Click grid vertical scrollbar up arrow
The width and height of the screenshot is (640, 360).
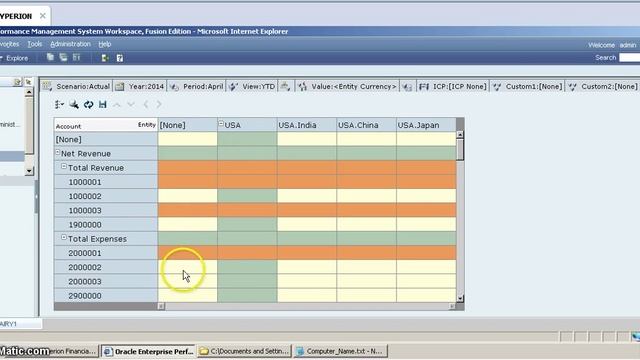pyautogui.click(x=460, y=134)
